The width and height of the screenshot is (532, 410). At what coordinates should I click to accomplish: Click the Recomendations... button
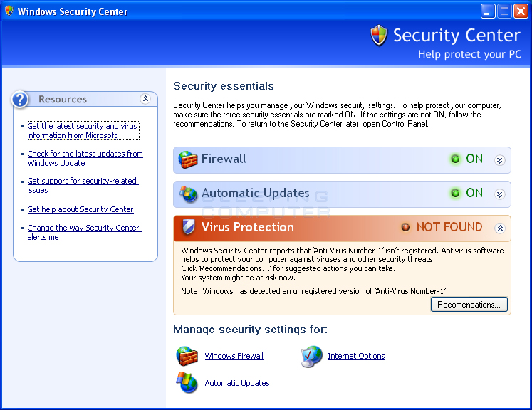point(469,304)
